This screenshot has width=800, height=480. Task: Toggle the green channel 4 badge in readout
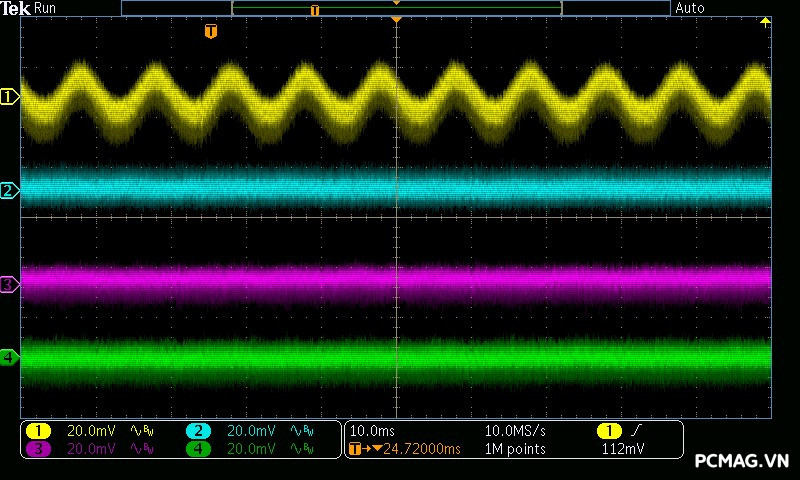(x=198, y=449)
